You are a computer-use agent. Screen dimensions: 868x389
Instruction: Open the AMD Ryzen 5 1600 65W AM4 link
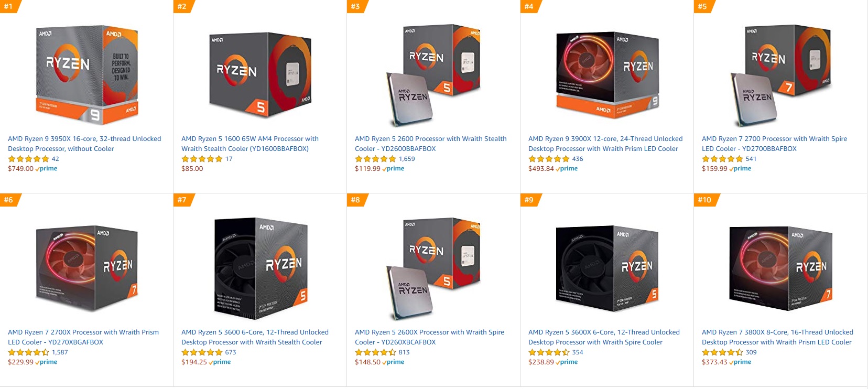click(250, 144)
